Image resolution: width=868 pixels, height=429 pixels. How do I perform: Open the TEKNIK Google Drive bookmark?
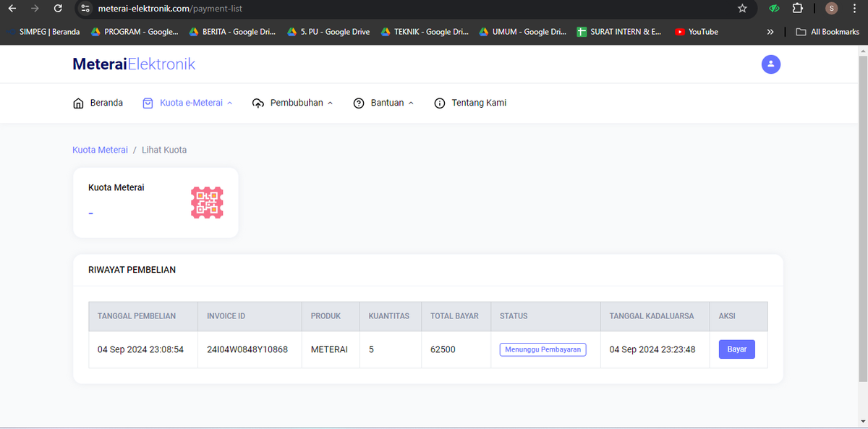(x=426, y=32)
